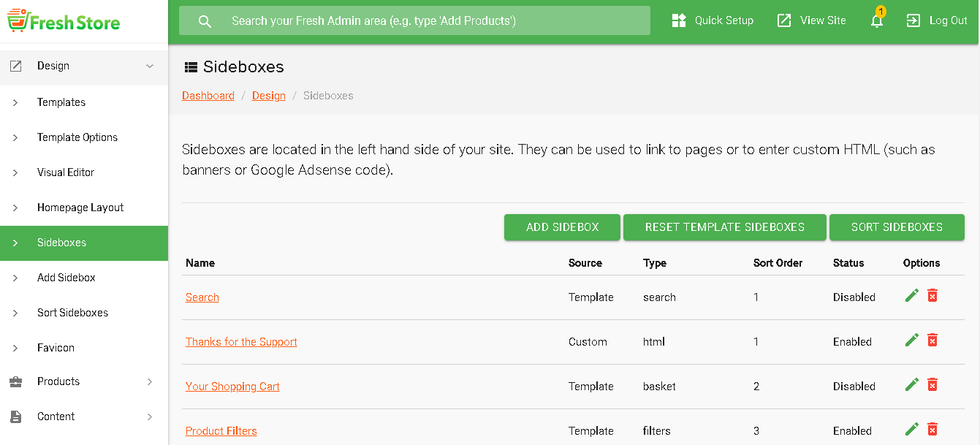Expand the Content menu section
980x445 pixels.
pyautogui.click(x=150, y=417)
